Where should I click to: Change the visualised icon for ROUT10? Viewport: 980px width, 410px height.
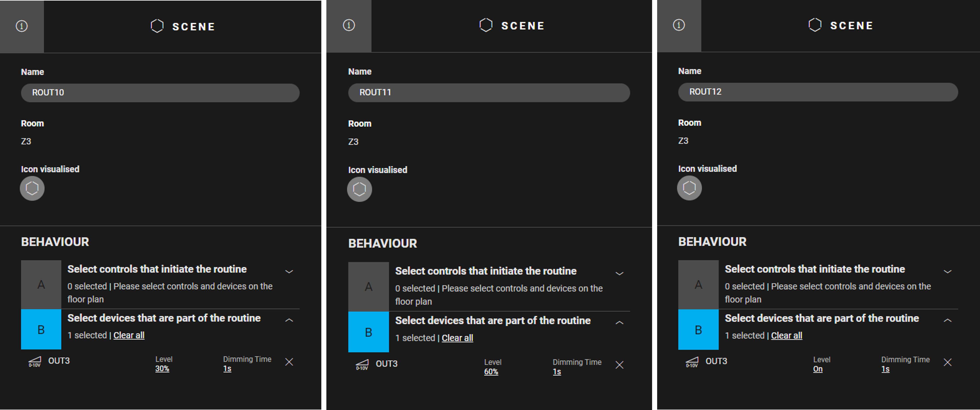(32, 188)
